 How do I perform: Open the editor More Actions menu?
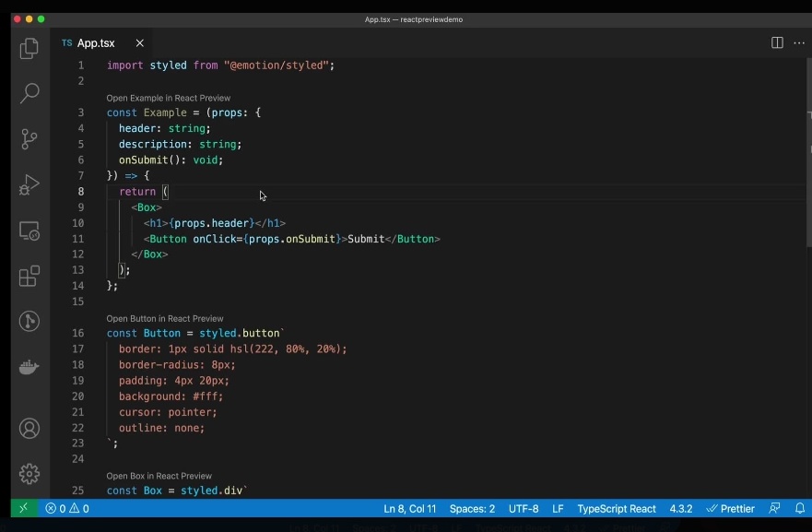tap(798, 43)
